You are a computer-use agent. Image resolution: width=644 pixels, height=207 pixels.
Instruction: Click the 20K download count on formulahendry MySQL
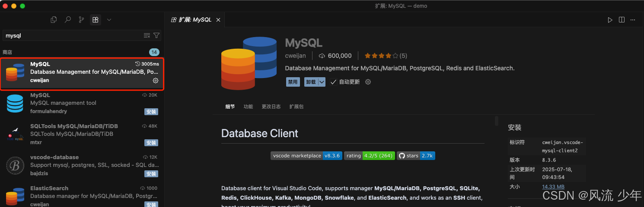[x=150, y=95]
